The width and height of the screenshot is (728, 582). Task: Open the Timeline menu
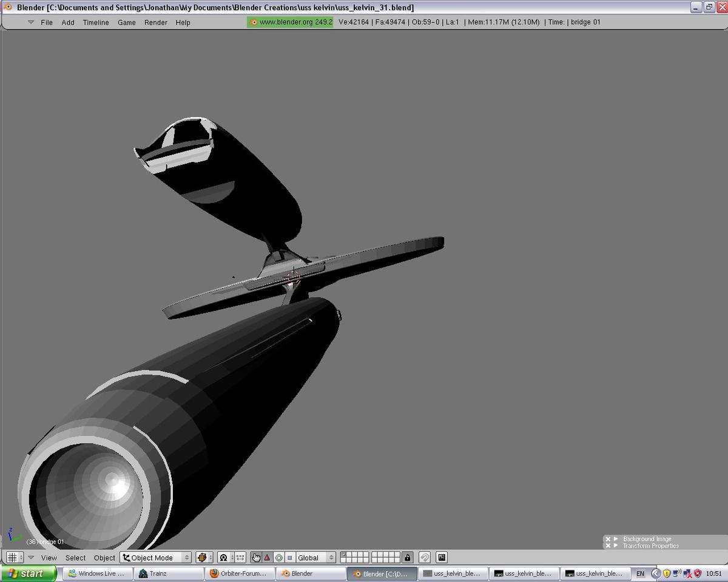pyautogui.click(x=96, y=22)
